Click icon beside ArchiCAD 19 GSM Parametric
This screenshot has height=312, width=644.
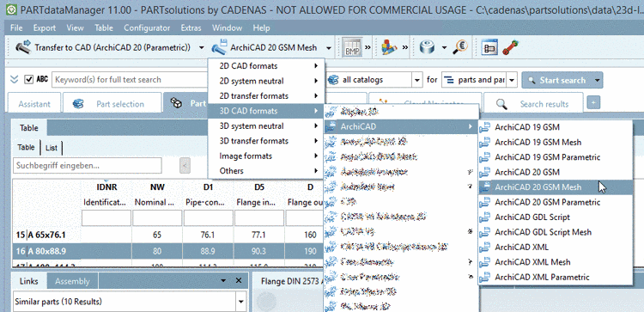coord(485,157)
